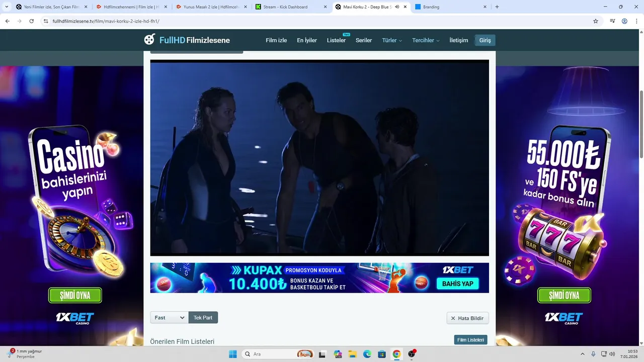Image resolution: width=644 pixels, height=362 pixels.
Task: Go back to the previous page
Action: pos(7,21)
